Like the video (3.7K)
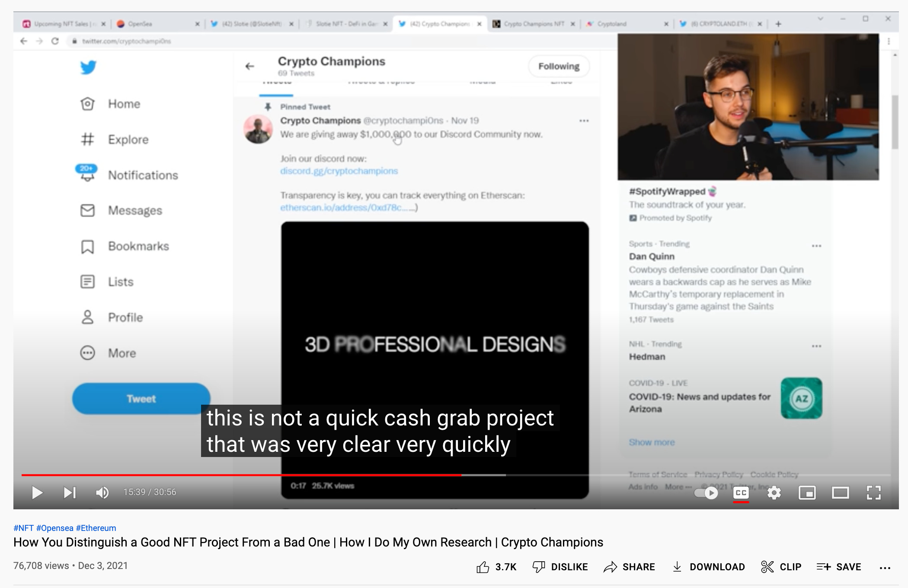 click(x=496, y=567)
